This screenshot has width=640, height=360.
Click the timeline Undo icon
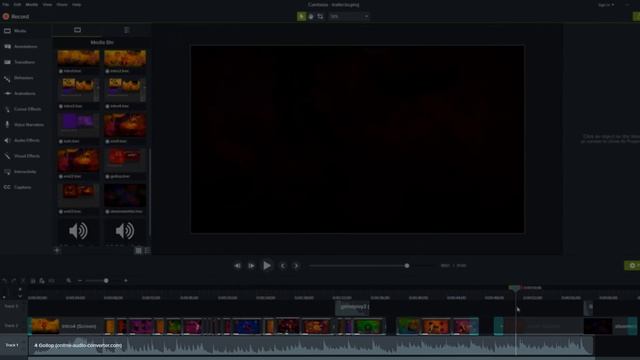coord(4,281)
